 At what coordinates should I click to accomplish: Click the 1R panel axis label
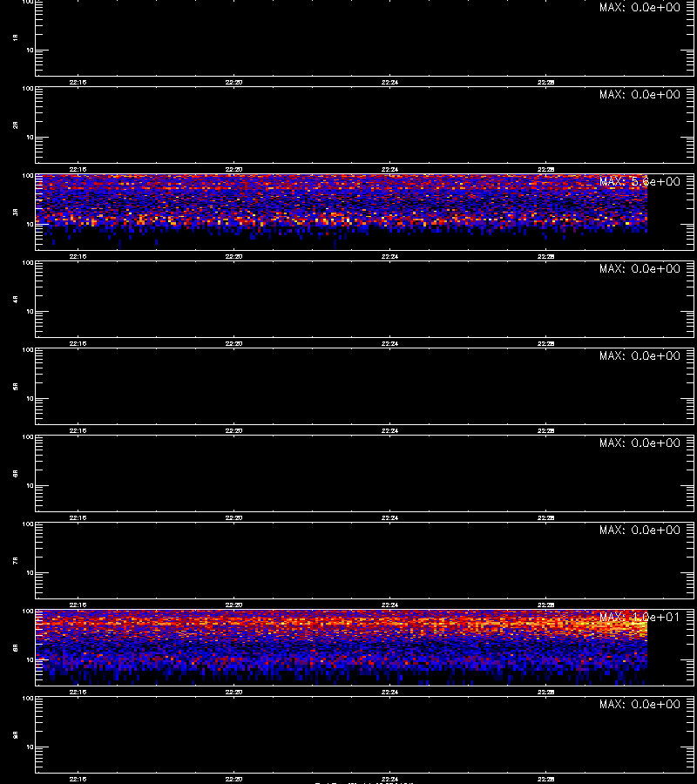click(x=16, y=37)
